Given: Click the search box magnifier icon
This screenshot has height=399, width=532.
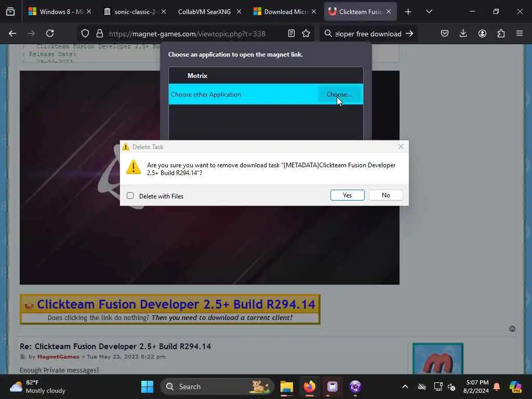Looking at the screenshot, I should point(328,33).
